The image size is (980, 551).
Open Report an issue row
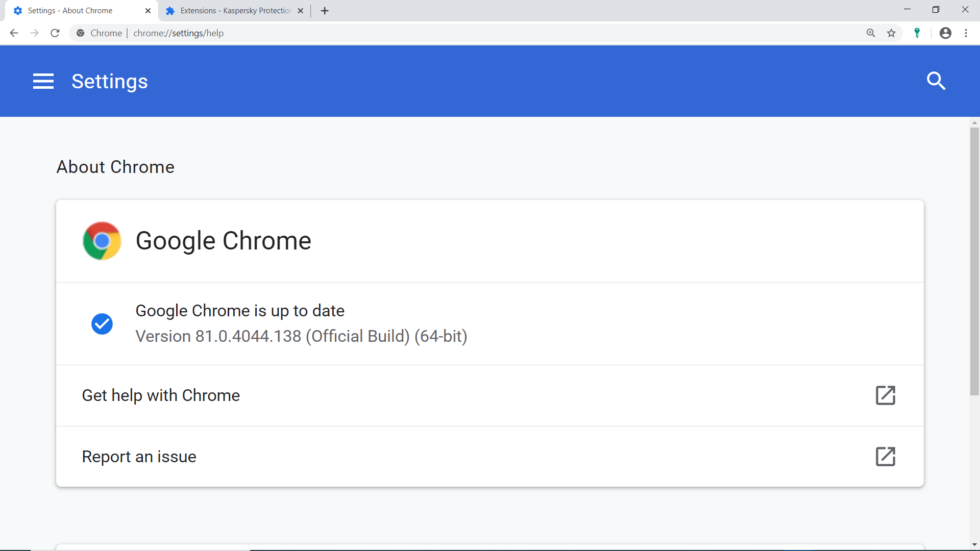coord(490,457)
